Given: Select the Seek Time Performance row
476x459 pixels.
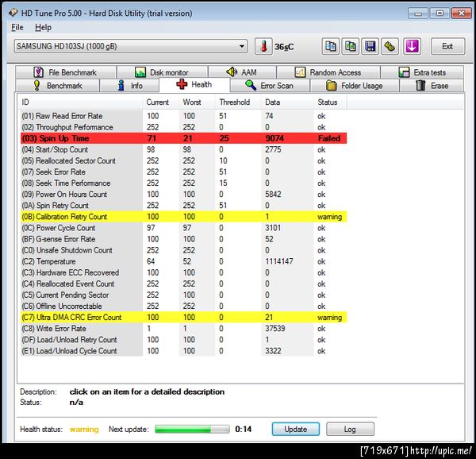Looking at the screenshot, I should click(184, 183).
